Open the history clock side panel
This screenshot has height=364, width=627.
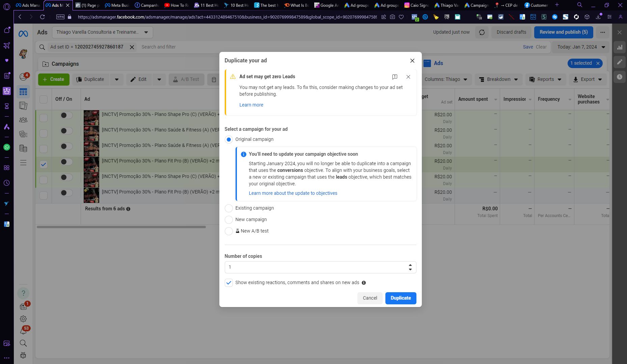[620, 77]
